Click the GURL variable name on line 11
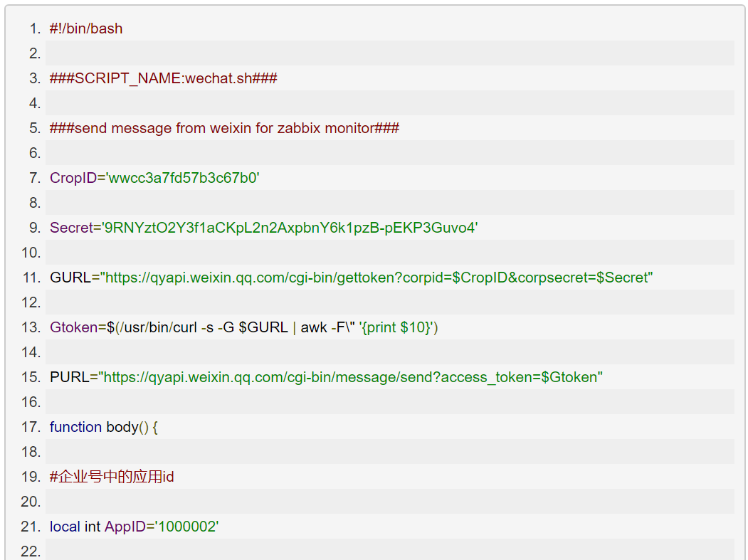Viewport: 748px width, 560px height. (x=70, y=278)
